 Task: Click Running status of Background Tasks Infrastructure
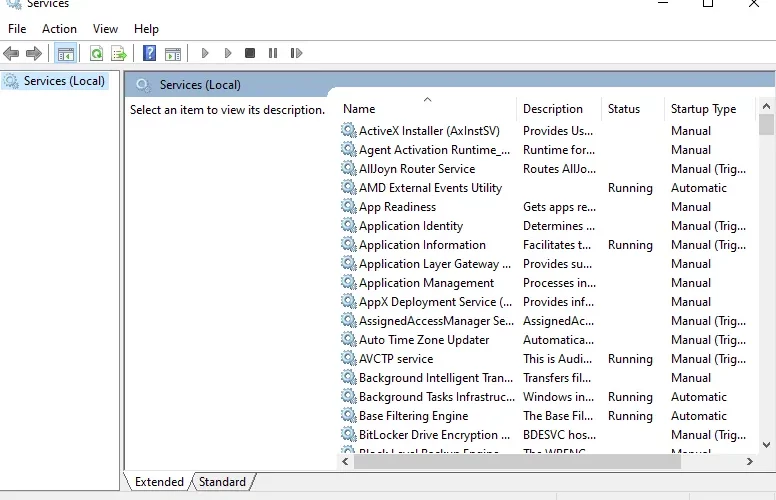tap(630, 397)
